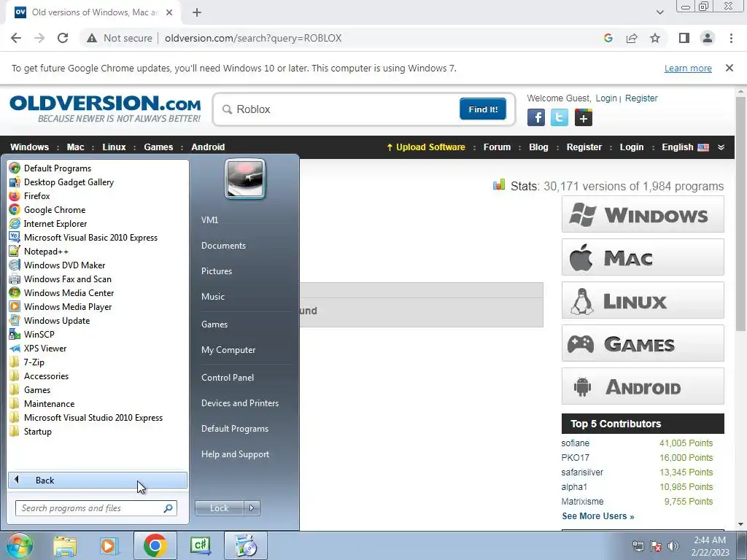The image size is (747, 560).
Task: Click the Google Plus icon
Action: coord(583,117)
